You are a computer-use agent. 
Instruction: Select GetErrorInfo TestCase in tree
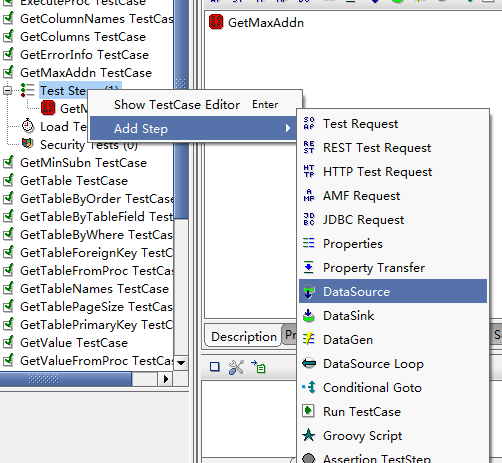pyautogui.click(x=84, y=55)
